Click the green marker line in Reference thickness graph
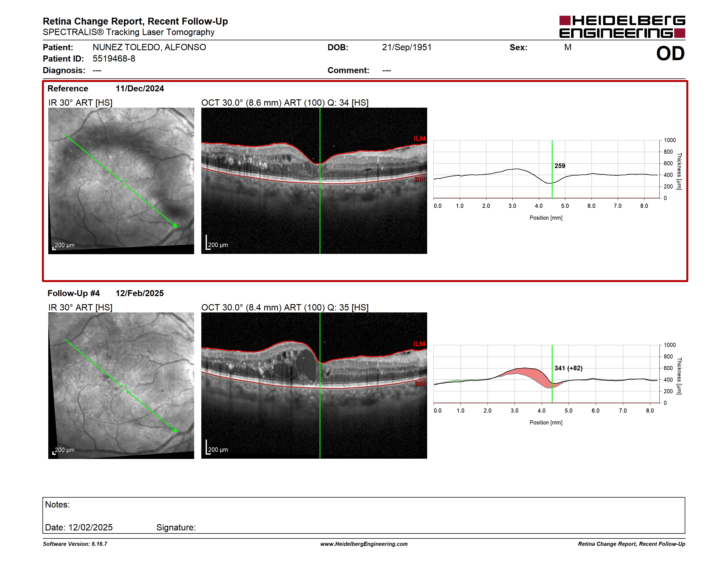The height and width of the screenshot is (563, 728). (552, 169)
